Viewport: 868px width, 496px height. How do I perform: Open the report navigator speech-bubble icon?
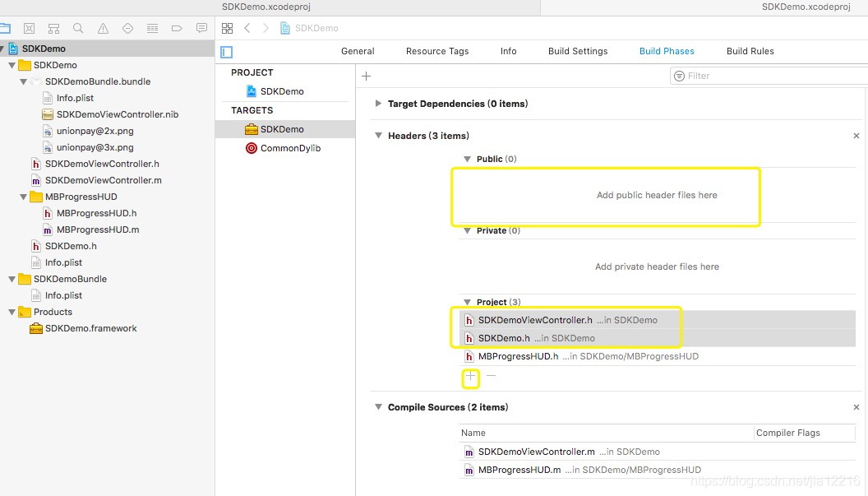tap(201, 28)
